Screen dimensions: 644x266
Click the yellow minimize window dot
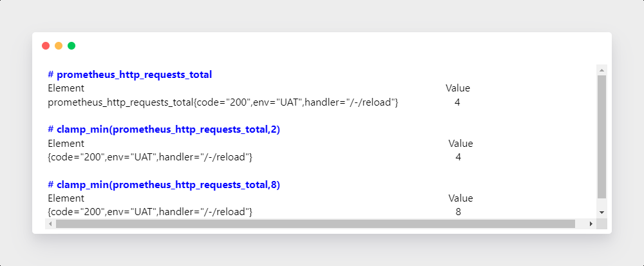coord(59,46)
